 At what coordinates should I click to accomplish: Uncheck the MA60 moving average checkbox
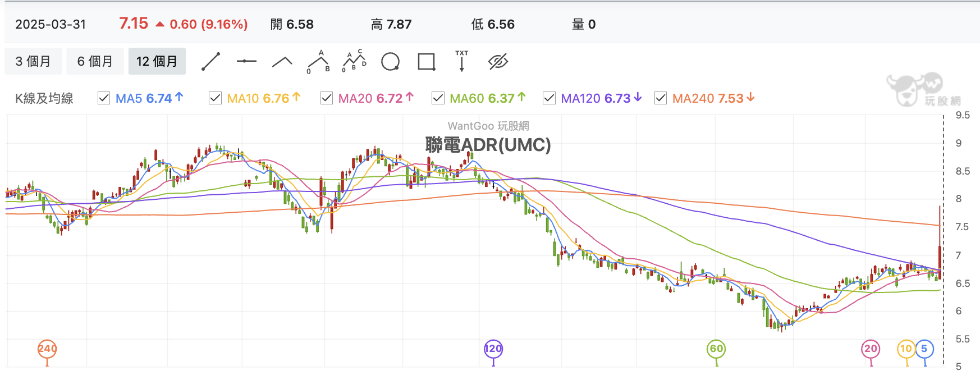(x=438, y=98)
